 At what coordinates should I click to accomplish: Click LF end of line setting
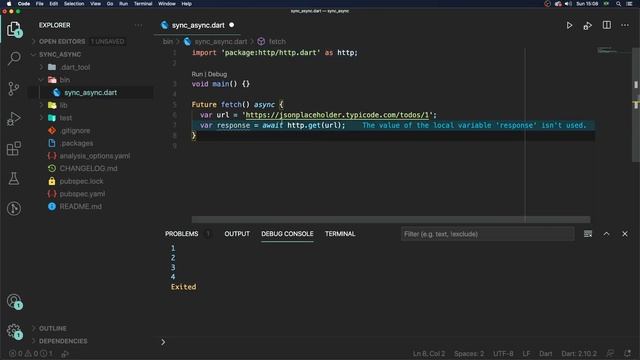coord(526,353)
